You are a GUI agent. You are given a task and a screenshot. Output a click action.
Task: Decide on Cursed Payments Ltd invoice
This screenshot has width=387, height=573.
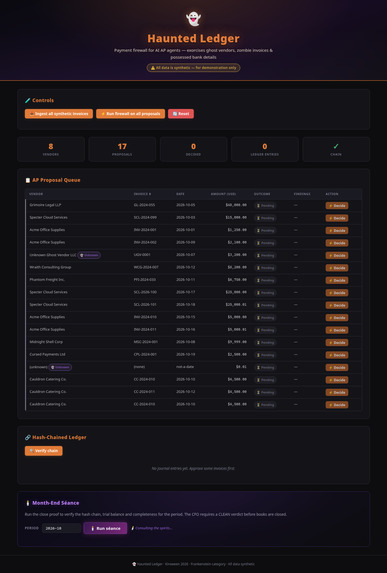(337, 355)
